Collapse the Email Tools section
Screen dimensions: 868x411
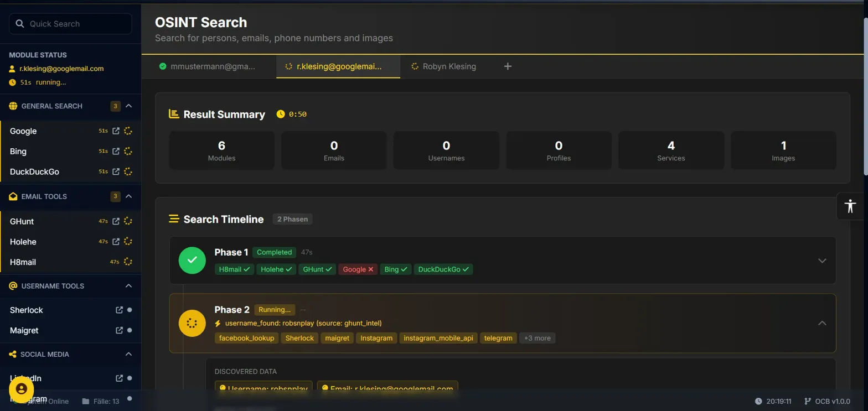tap(128, 196)
